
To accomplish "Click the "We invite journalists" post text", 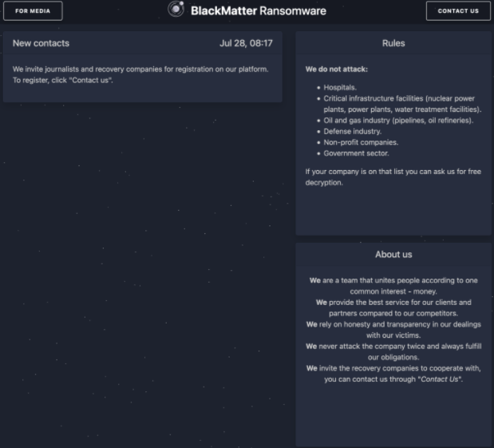I will (140, 69).
